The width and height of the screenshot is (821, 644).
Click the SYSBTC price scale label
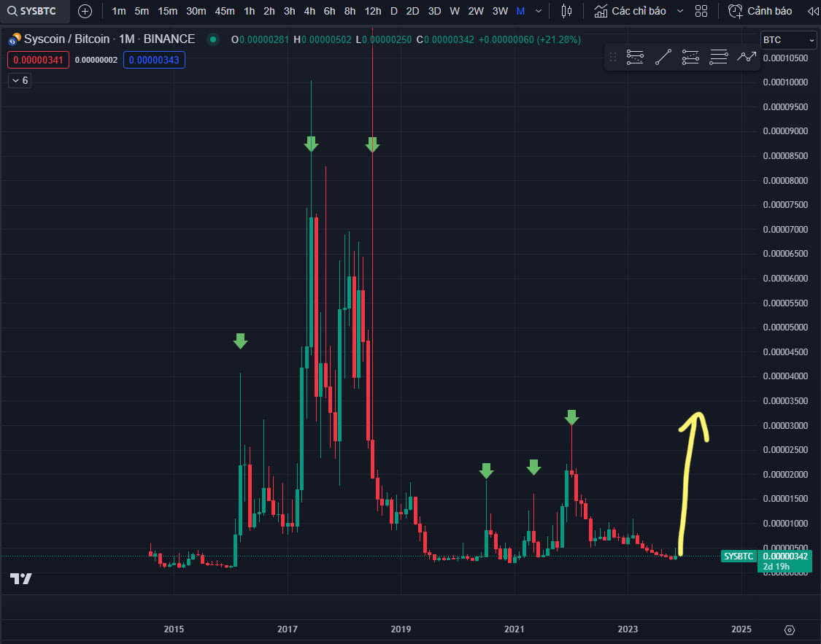click(x=739, y=556)
